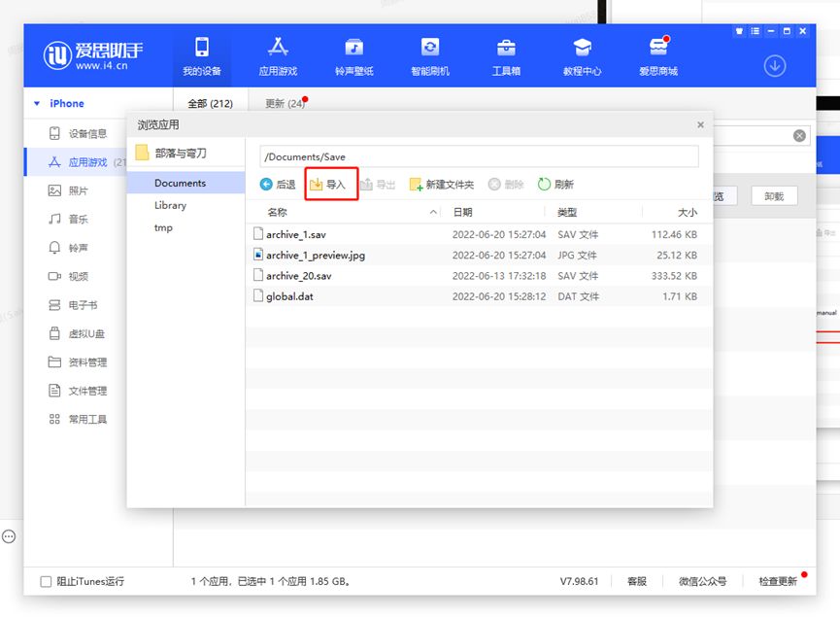840x619 pixels.
Task: Click 删除 delete button
Action: 506,185
